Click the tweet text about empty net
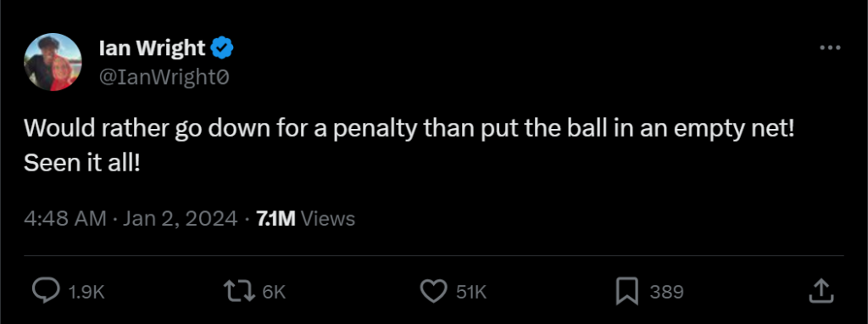This screenshot has height=324, width=868. (x=409, y=129)
